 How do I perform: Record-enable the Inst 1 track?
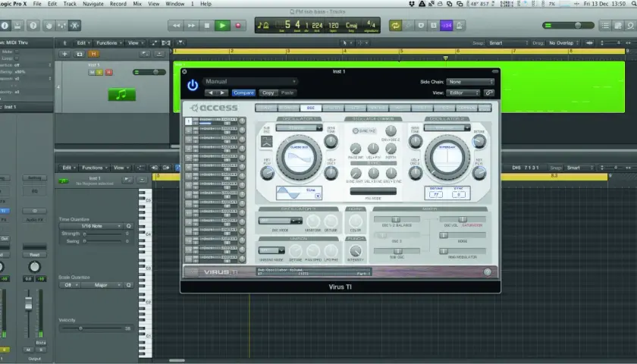pyautogui.click(x=108, y=72)
